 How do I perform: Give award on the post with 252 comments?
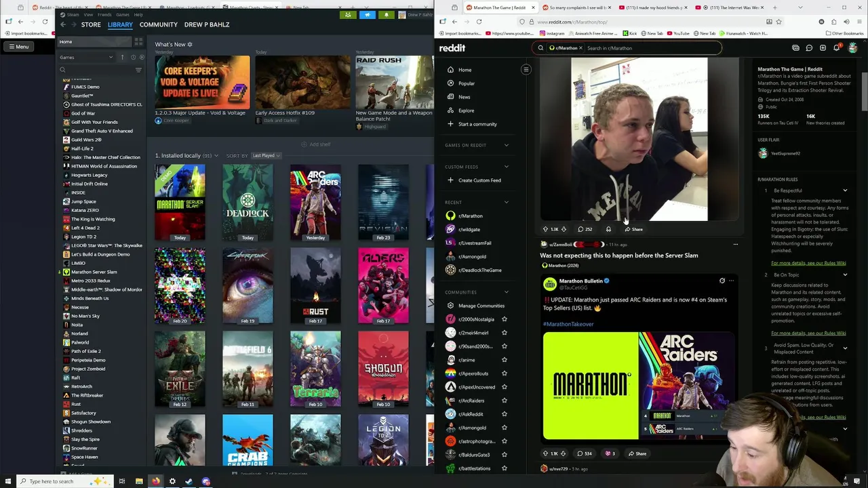pyautogui.click(x=608, y=229)
